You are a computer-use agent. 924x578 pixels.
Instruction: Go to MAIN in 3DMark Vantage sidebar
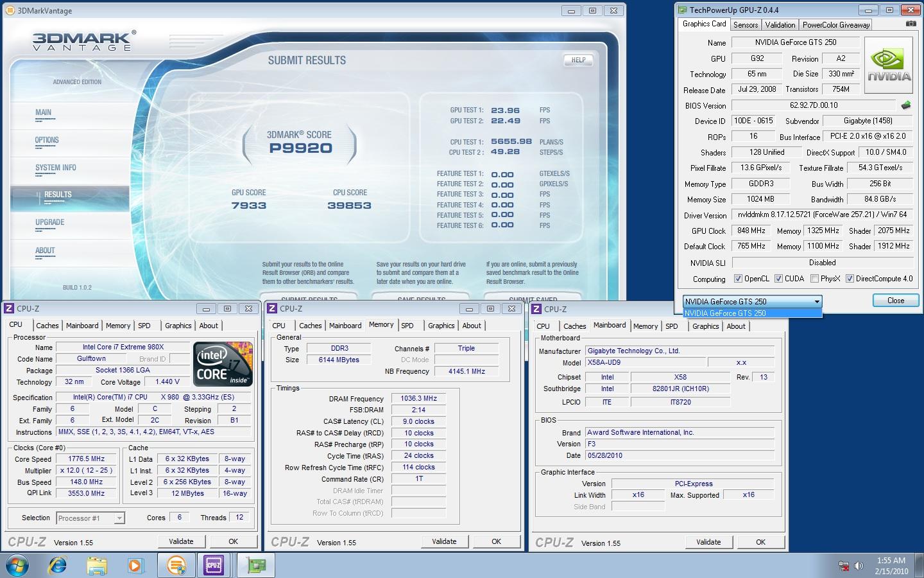43,112
